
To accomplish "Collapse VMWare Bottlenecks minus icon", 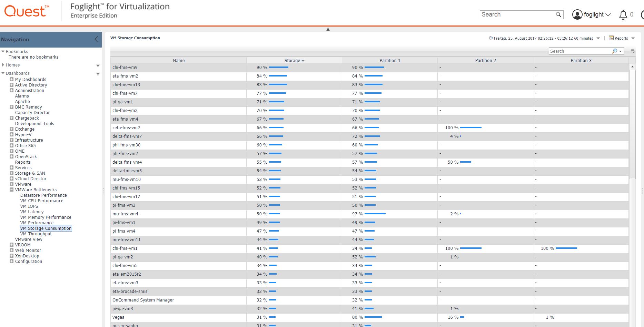I will coord(11,190).
